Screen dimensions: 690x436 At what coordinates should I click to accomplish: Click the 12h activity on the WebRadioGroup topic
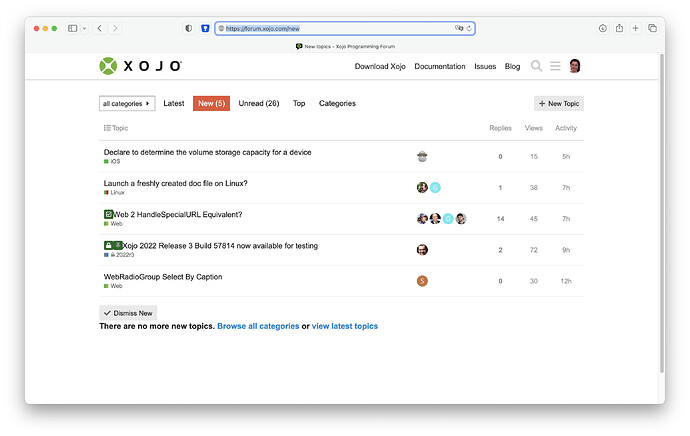click(x=566, y=281)
